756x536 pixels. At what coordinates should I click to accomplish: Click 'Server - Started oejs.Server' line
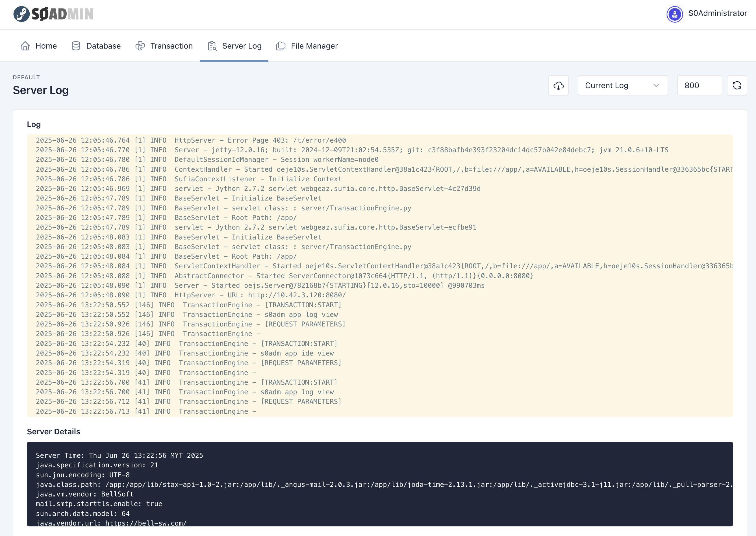[x=260, y=286]
